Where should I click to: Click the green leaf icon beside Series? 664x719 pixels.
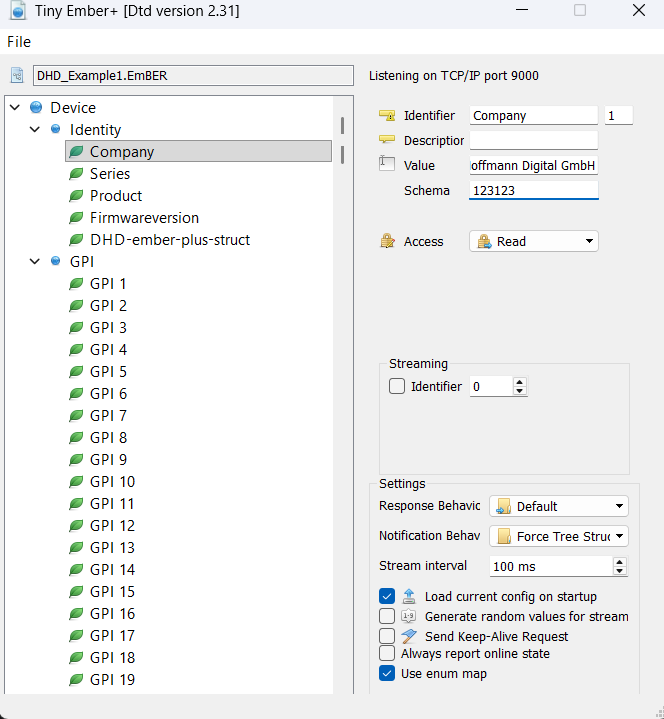tap(76, 174)
